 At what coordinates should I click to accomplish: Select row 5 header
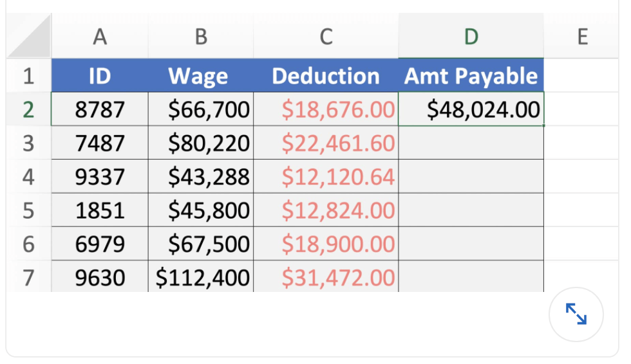[x=28, y=210]
